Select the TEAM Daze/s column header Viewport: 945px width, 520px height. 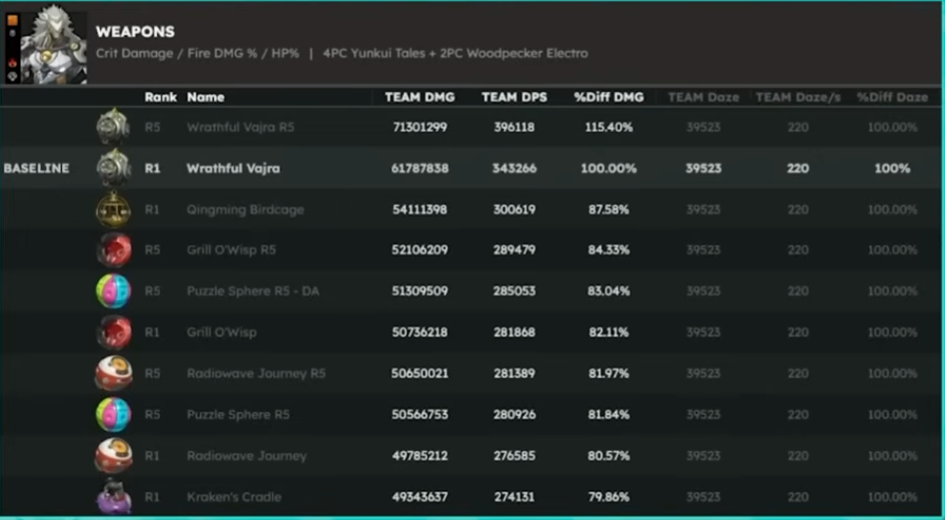coord(798,97)
